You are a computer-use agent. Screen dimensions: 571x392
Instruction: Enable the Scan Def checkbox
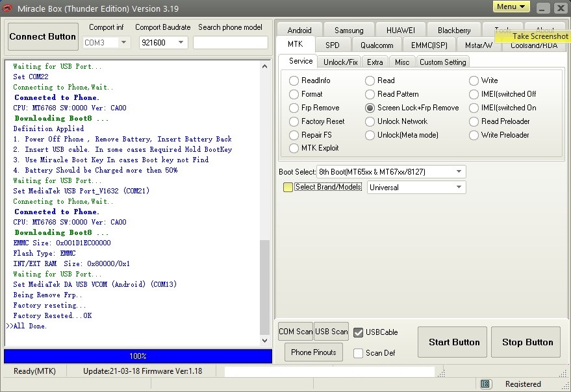[359, 353]
